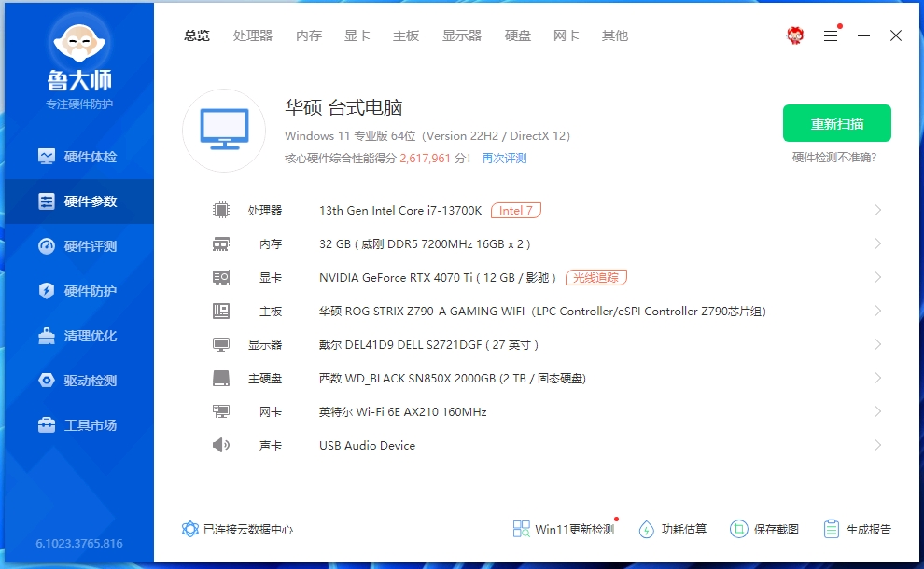Click the 处理器 CPU chip icon
This screenshot has height=569, width=924.
pos(221,210)
